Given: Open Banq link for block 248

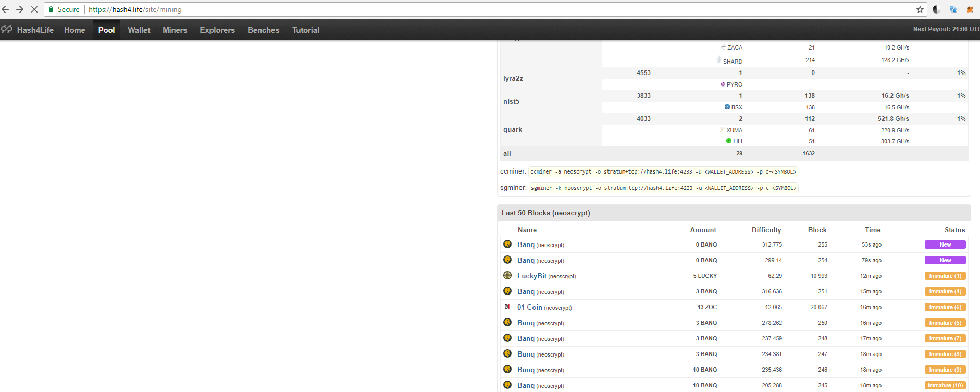Looking at the screenshot, I should [x=526, y=338].
